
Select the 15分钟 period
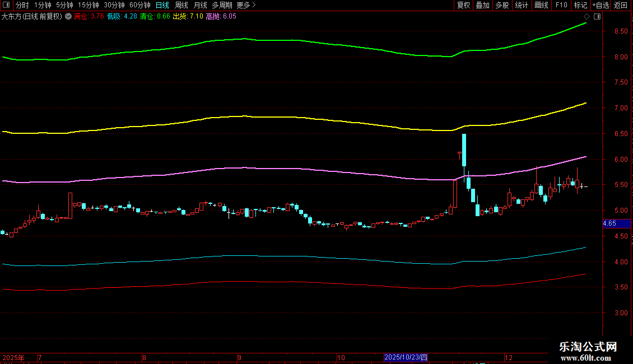(x=88, y=5)
